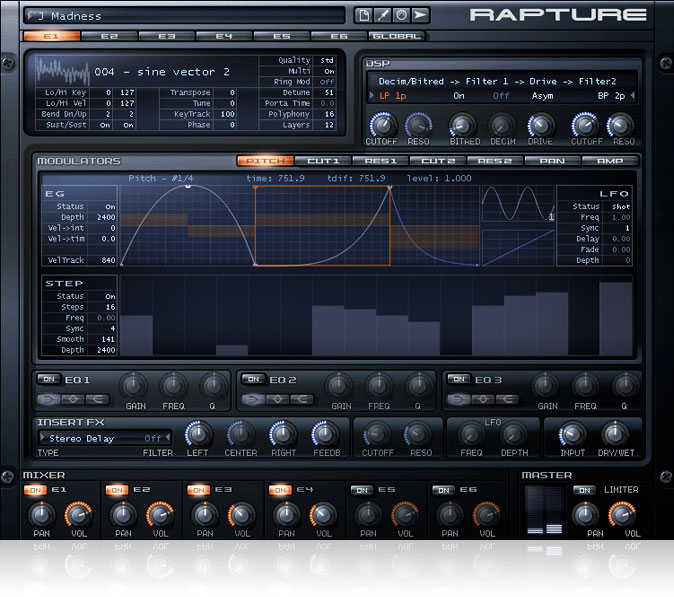Toggle EQ 3 ON button
Image resolution: width=674 pixels, height=597 pixels.
coord(459,379)
